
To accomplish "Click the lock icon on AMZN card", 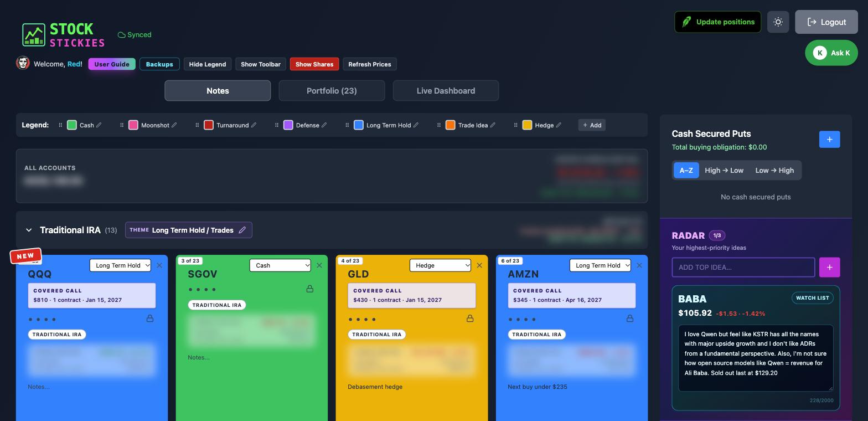I will [x=630, y=319].
